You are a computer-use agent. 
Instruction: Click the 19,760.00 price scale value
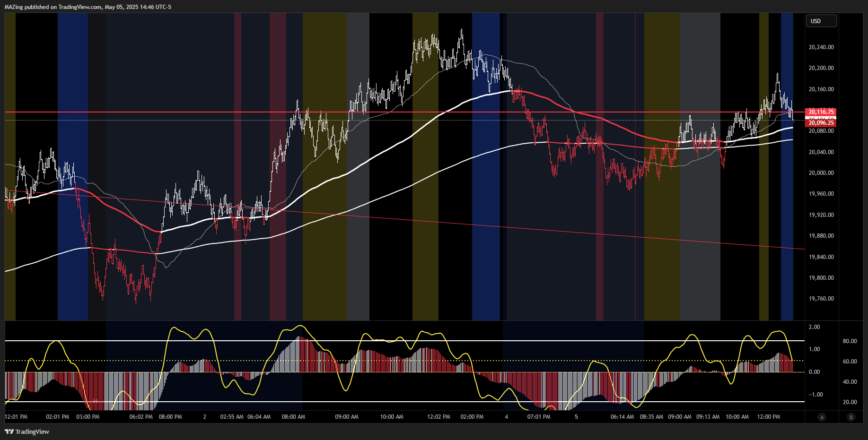click(x=821, y=299)
